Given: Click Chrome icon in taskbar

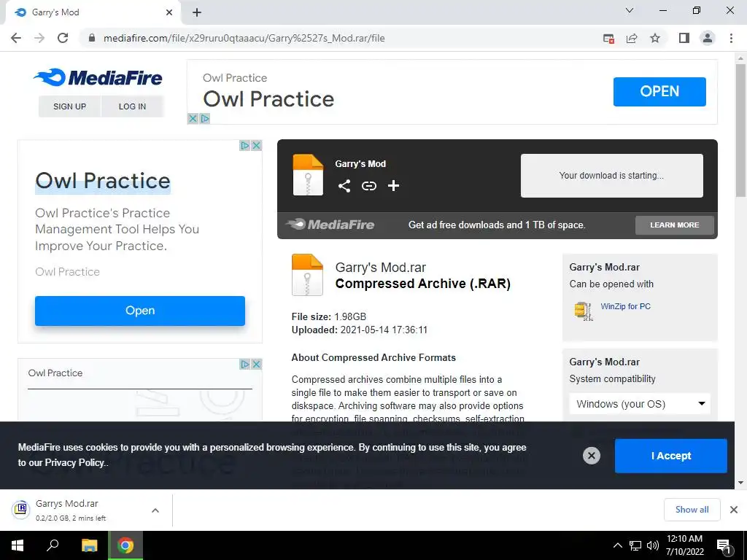Looking at the screenshot, I should [125, 545].
